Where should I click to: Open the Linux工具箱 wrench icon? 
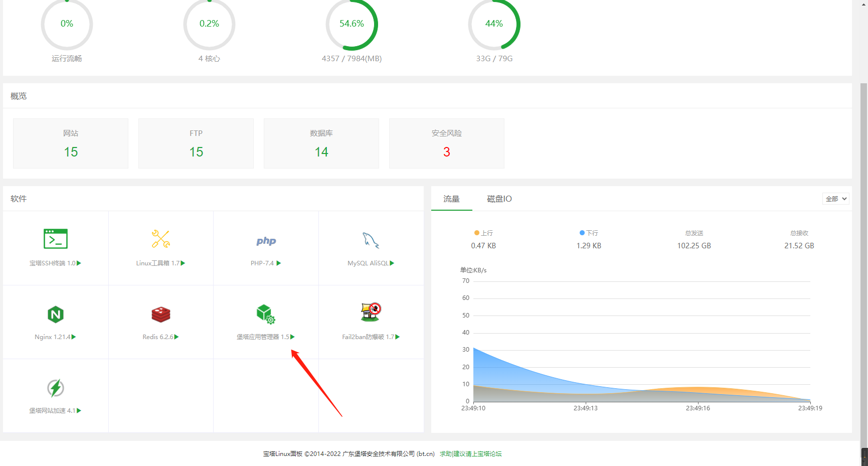coord(161,239)
